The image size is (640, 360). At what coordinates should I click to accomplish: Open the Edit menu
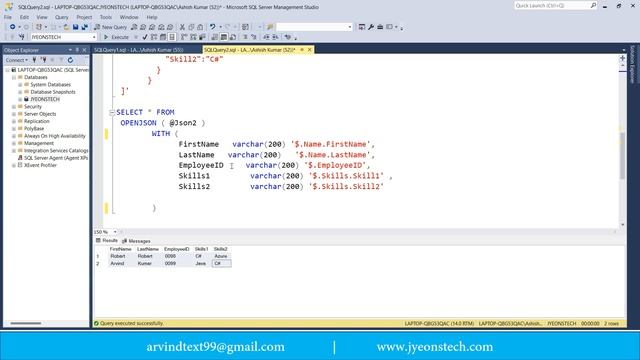24,17
